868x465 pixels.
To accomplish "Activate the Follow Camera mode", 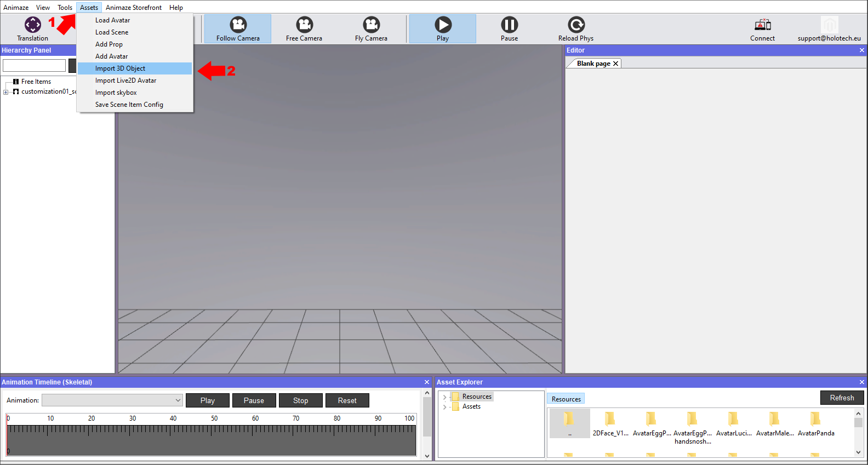I will tap(238, 25).
